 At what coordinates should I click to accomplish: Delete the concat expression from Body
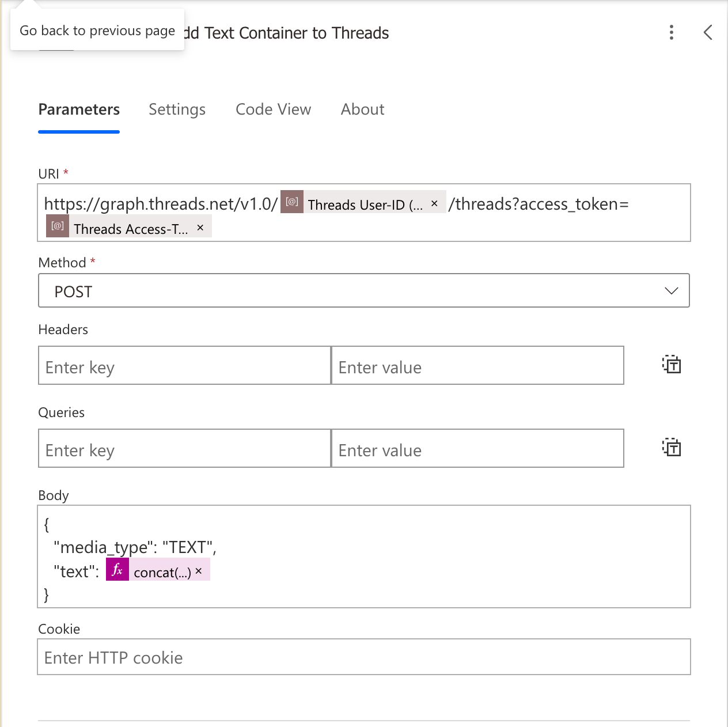(x=199, y=571)
